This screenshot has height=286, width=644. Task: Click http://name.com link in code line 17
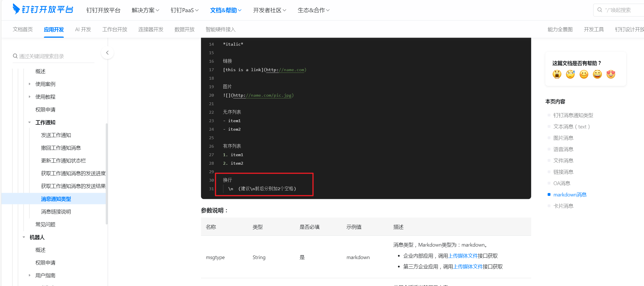coord(285,70)
